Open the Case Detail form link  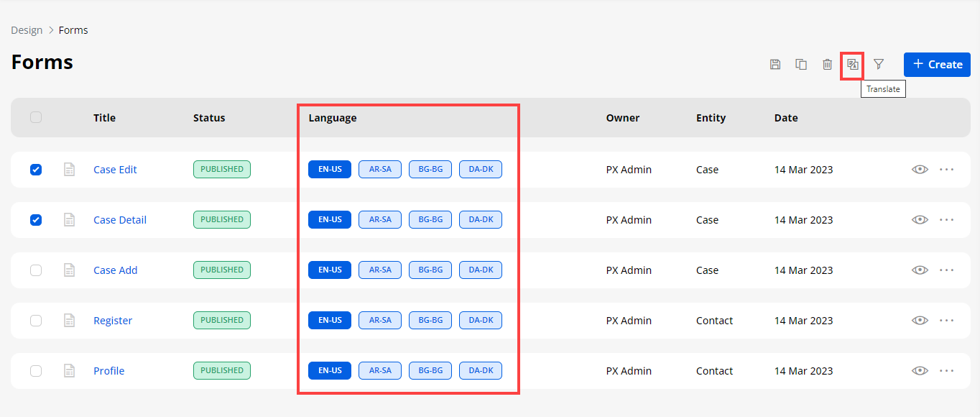(x=120, y=220)
